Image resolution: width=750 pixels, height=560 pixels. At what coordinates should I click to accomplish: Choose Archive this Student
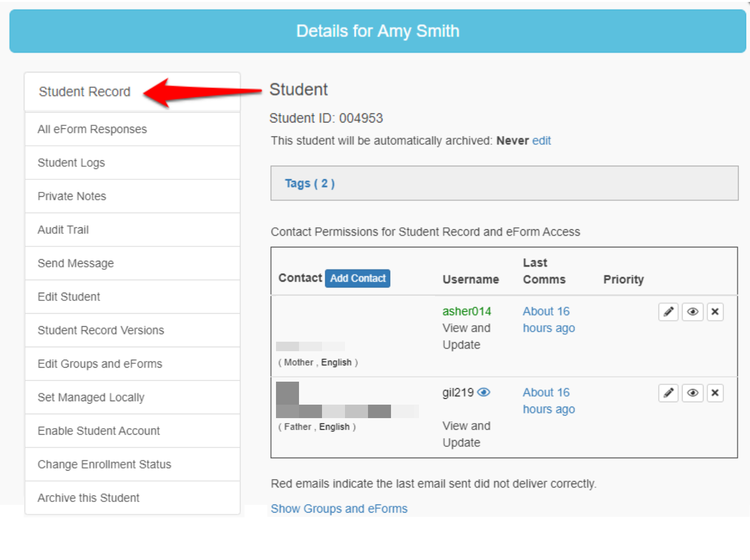[88, 498]
